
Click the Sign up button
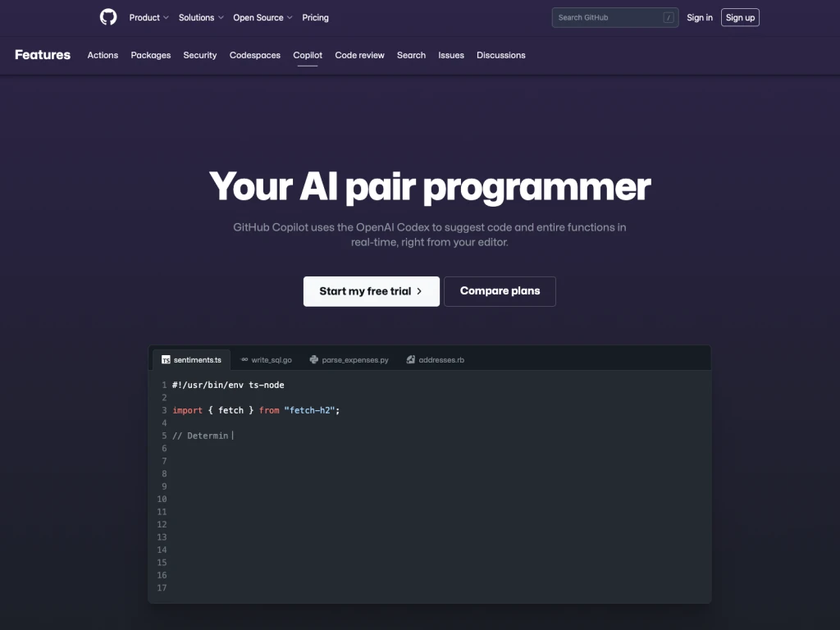(x=740, y=18)
